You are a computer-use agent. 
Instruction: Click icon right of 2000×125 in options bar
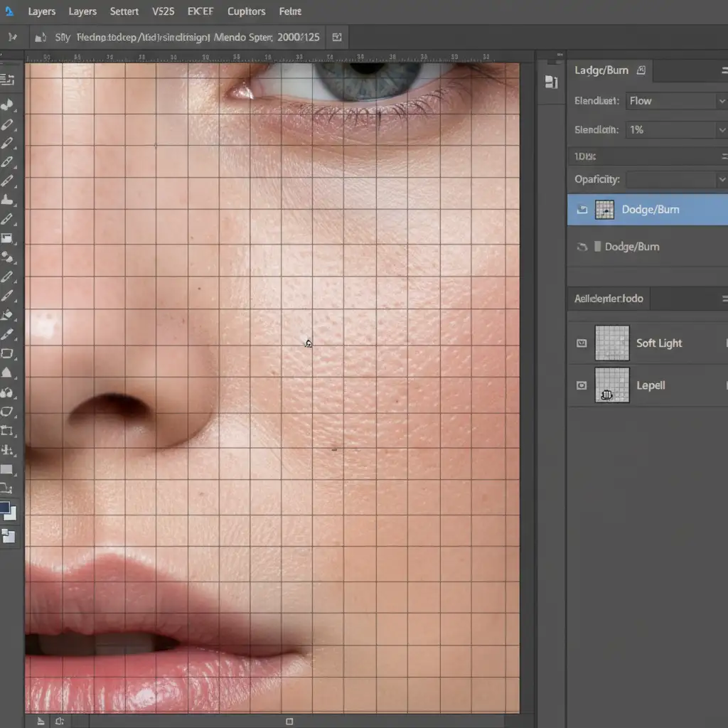[337, 37]
